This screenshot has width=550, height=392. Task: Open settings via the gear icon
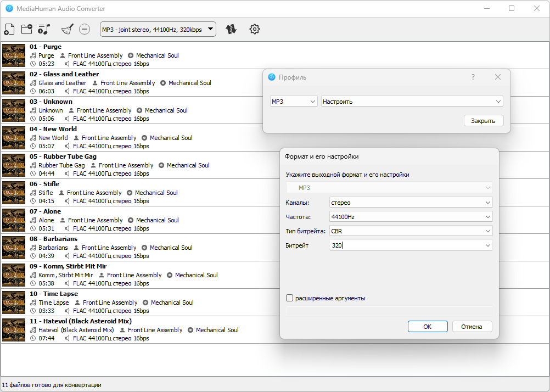point(255,29)
